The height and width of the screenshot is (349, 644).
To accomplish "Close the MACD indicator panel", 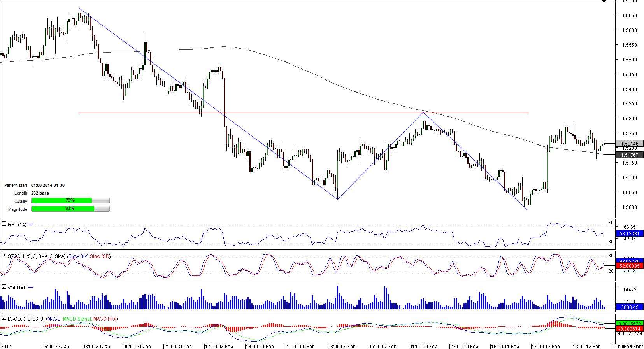I will click(x=4, y=318).
